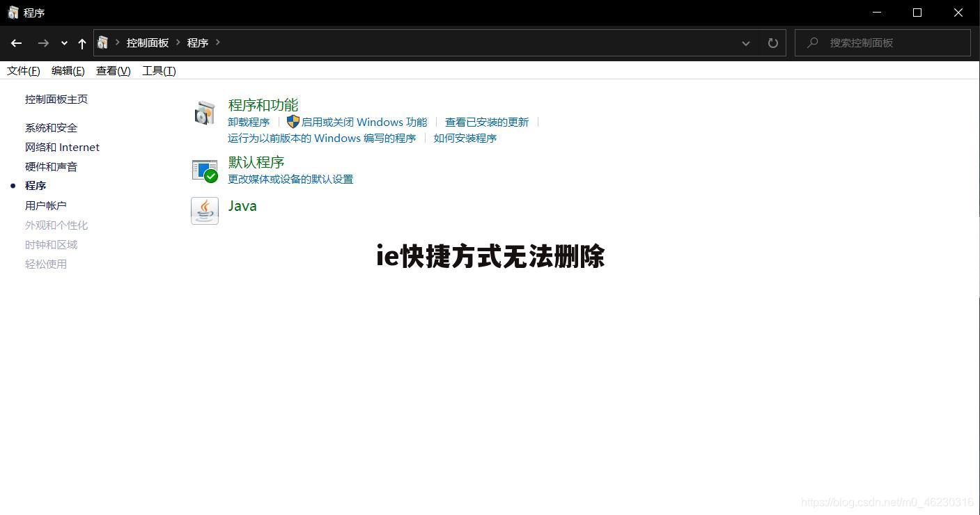Screen dimensions: 980x515
Task: Expand chevron after 程序 breadcrumb
Action: coord(218,42)
